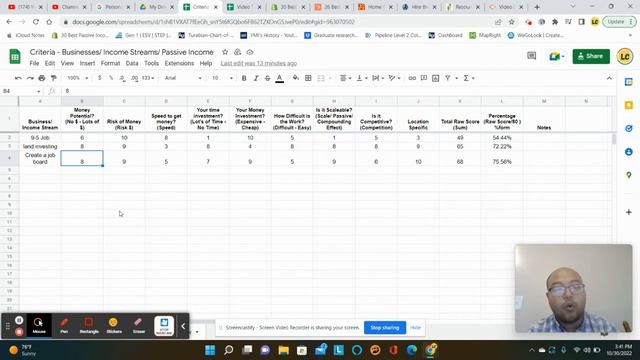Open vertical align dropdown
This screenshot has width=640, height=360.
tap(362, 78)
